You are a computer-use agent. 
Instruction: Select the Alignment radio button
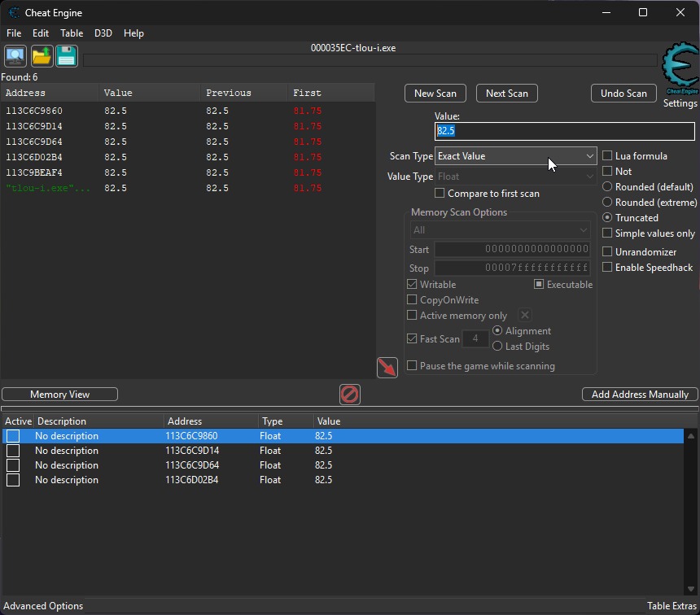[x=497, y=331]
